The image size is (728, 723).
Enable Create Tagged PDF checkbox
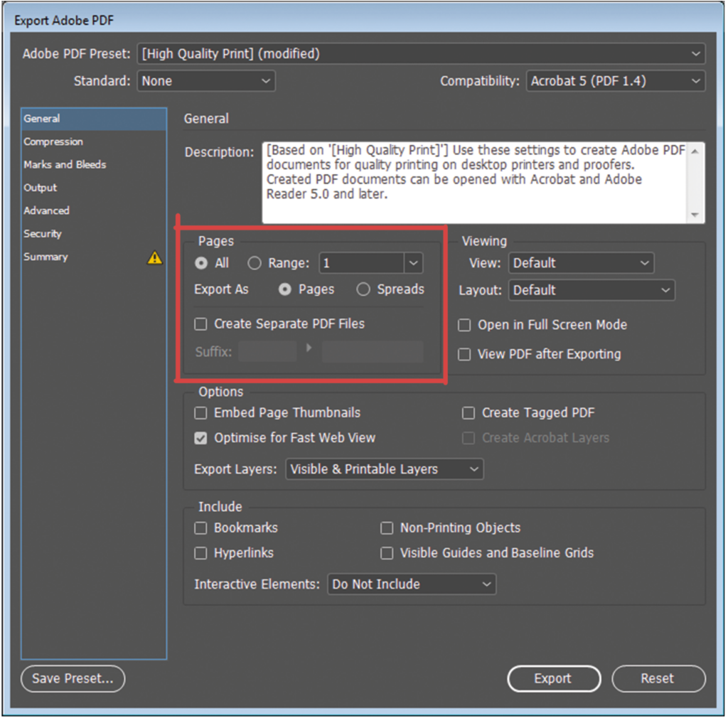click(469, 413)
